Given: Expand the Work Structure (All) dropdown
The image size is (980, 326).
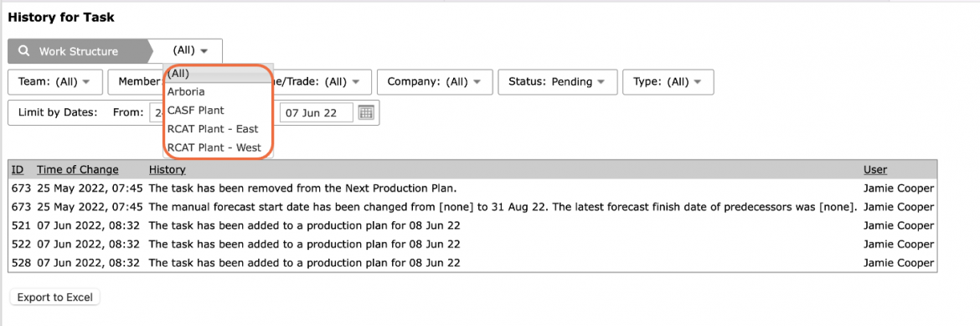Looking at the screenshot, I should 190,50.
